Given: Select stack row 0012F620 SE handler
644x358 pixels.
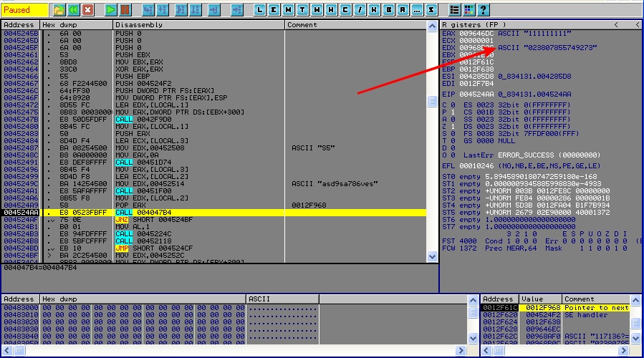Looking at the screenshot, I should (555, 315).
